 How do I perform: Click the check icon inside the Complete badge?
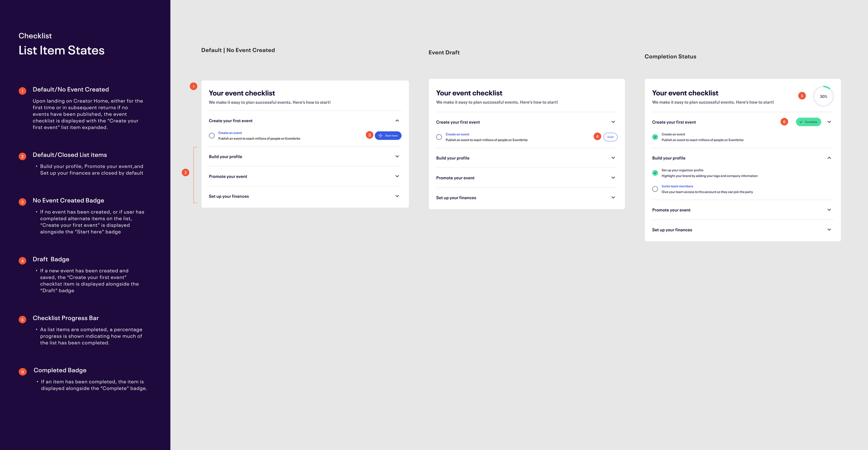click(801, 122)
